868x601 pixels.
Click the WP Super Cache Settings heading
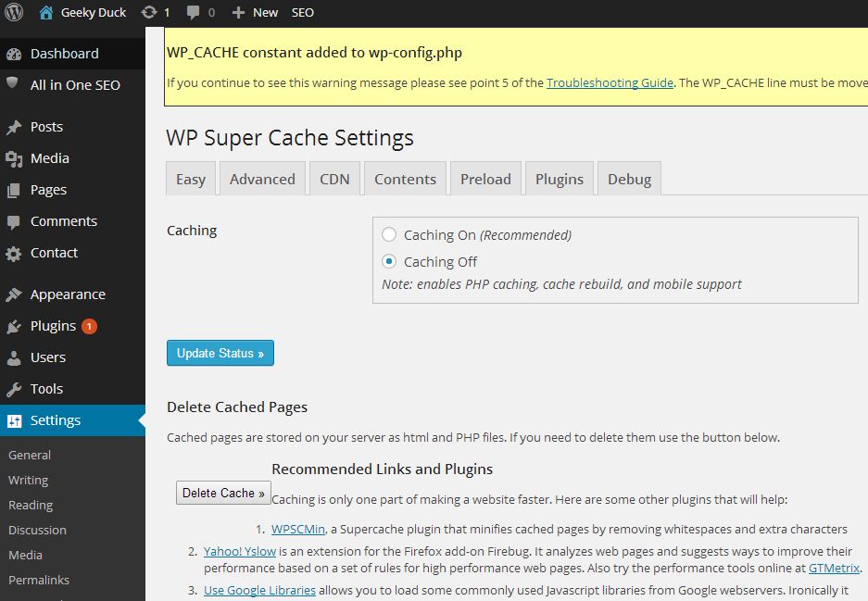[x=290, y=138]
